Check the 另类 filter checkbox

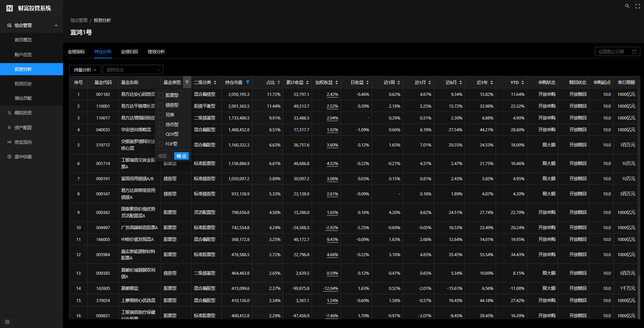pyautogui.click(x=161, y=115)
